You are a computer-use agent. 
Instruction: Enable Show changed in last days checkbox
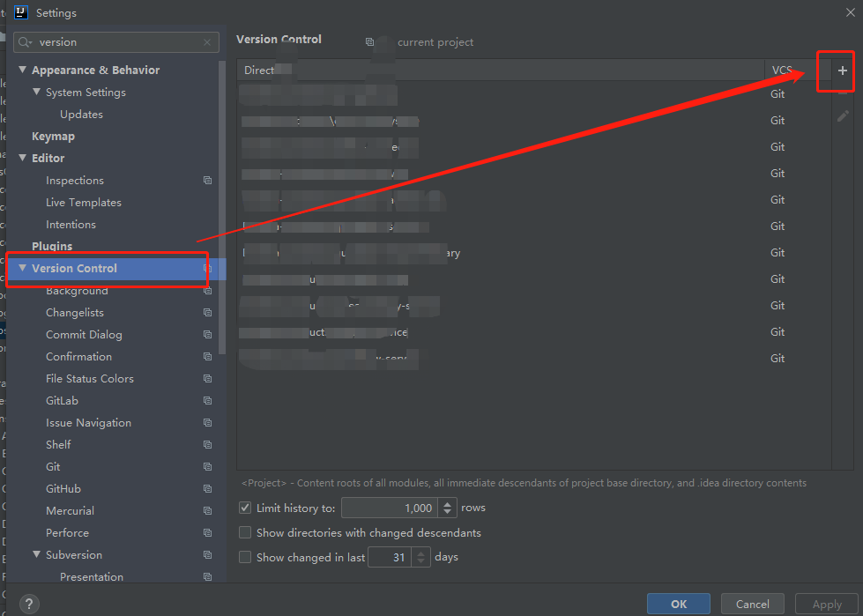(x=245, y=557)
